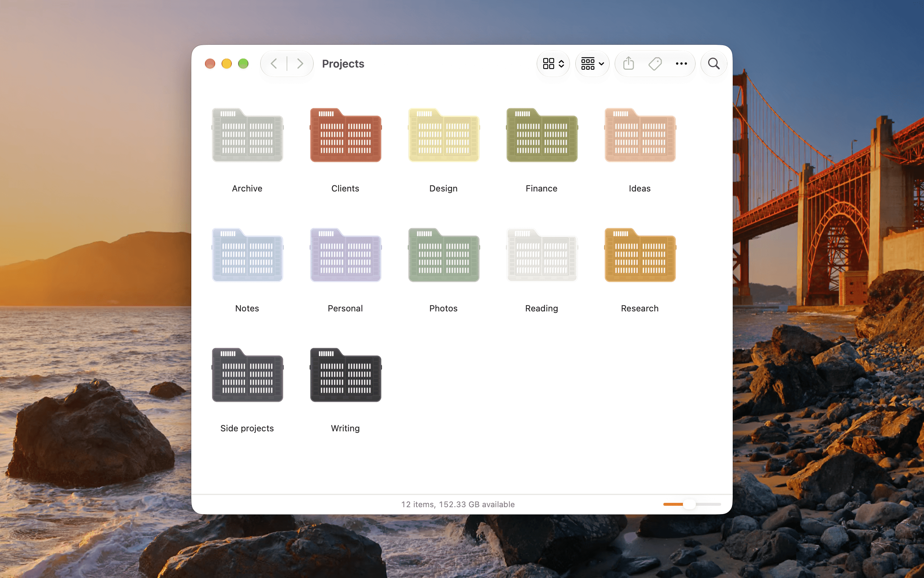Open the More actions ellipsis menu
This screenshot has width=924, height=578.
[x=681, y=64]
